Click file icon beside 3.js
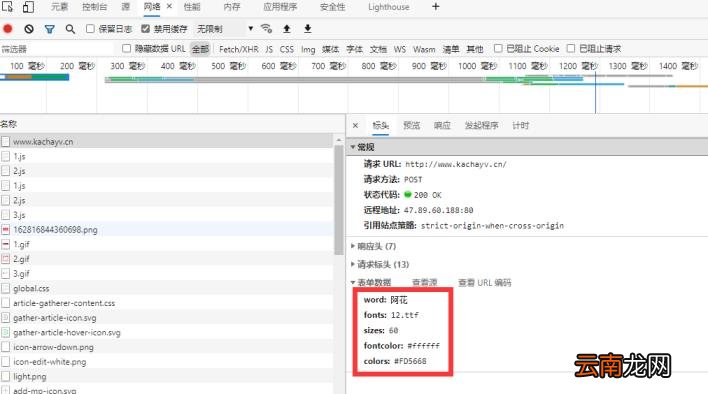Viewport: 708px width, 394px height. (5, 215)
